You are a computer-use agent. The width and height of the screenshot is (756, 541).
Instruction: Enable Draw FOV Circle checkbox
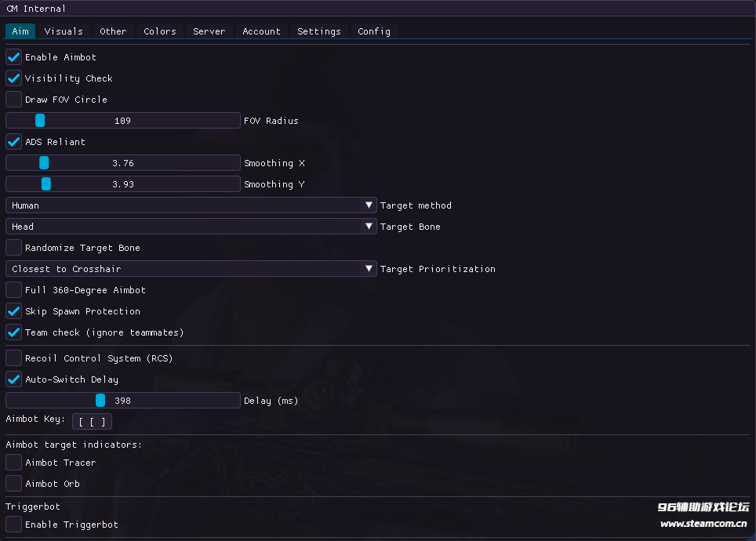pos(14,100)
